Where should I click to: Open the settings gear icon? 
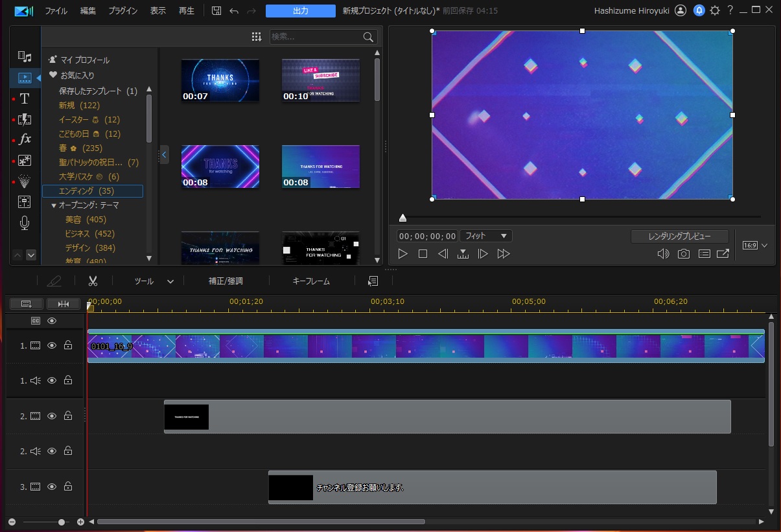coord(715,10)
